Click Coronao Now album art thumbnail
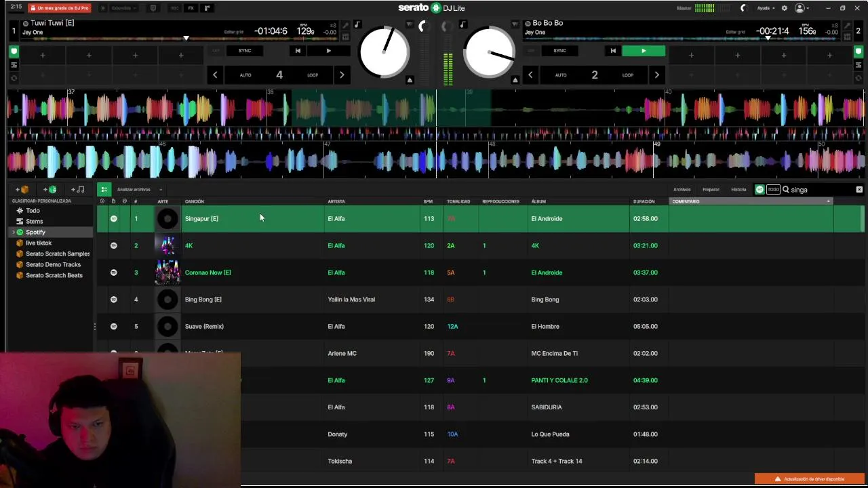This screenshot has height=488, width=868. (167, 272)
